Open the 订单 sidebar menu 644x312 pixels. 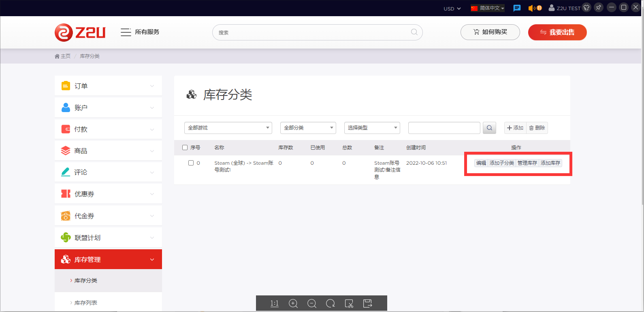108,86
